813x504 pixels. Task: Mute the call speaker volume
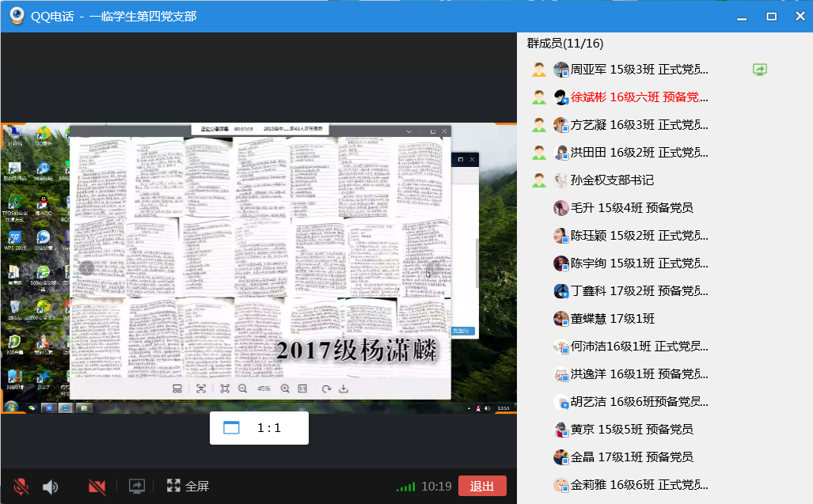point(51,487)
